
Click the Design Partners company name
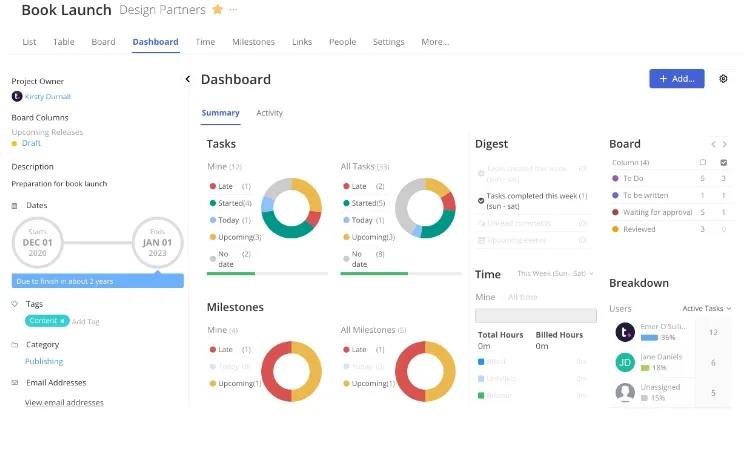point(162,10)
